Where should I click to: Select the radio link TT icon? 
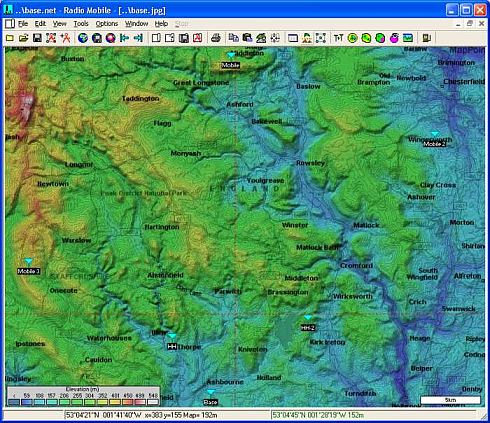338,38
